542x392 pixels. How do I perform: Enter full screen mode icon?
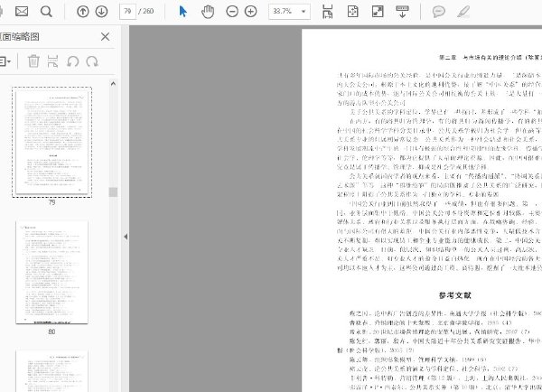coord(378,12)
